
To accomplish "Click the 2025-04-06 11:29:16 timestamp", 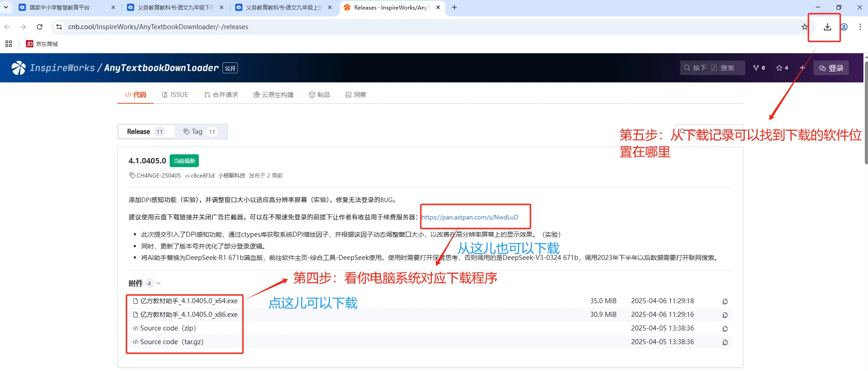I will [x=662, y=315].
